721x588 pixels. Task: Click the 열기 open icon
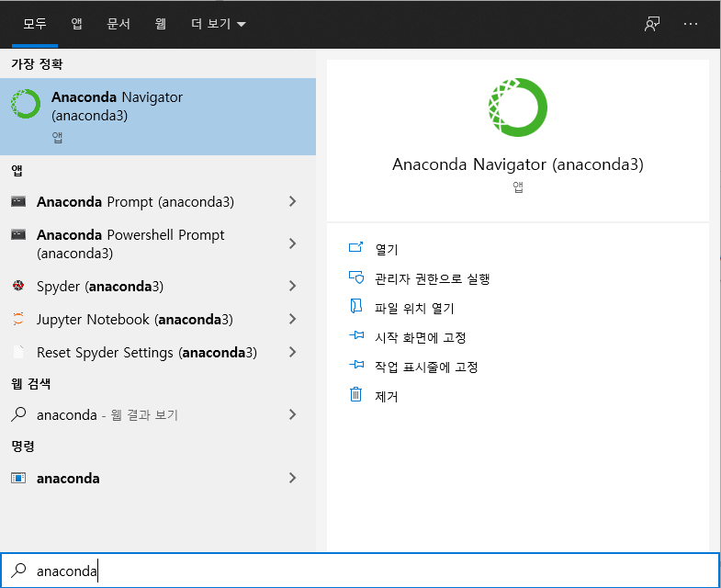355,247
